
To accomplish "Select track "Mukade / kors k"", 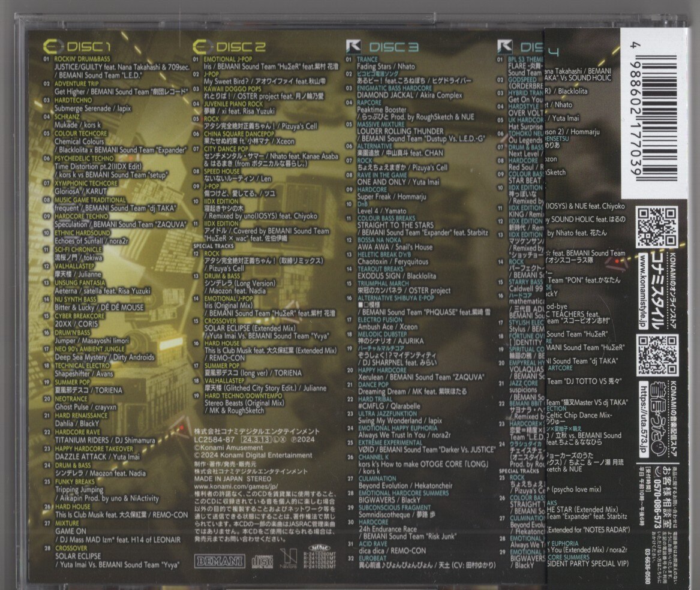I will (77, 125).
